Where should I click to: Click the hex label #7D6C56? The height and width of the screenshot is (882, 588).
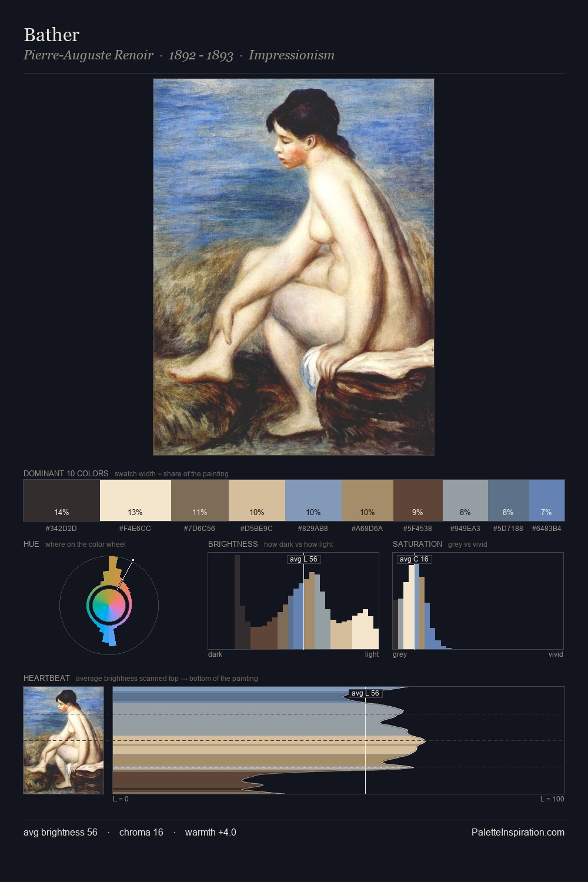(199, 529)
